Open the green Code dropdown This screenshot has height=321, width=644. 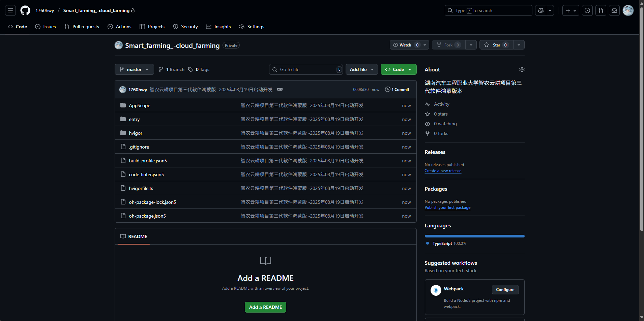tap(398, 69)
